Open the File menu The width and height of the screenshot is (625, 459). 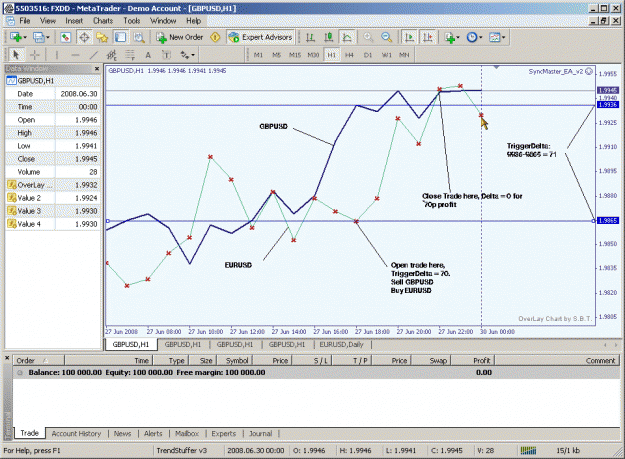25,21
